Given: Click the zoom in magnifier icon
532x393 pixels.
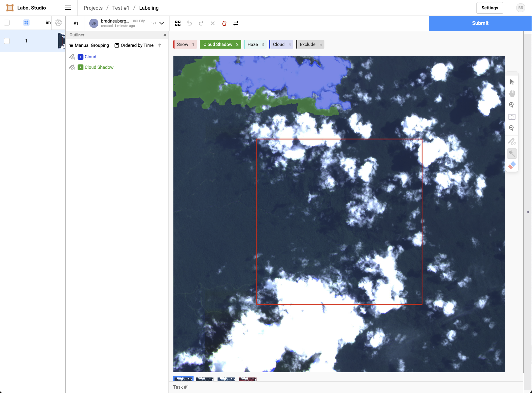Looking at the screenshot, I should point(512,105).
